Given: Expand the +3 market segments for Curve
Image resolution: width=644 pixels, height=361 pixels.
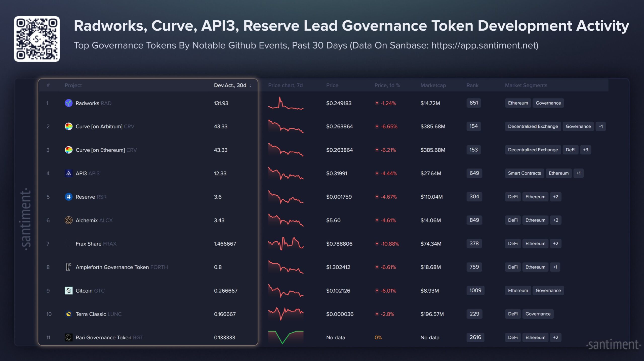Looking at the screenshot, I should (585, 150).
